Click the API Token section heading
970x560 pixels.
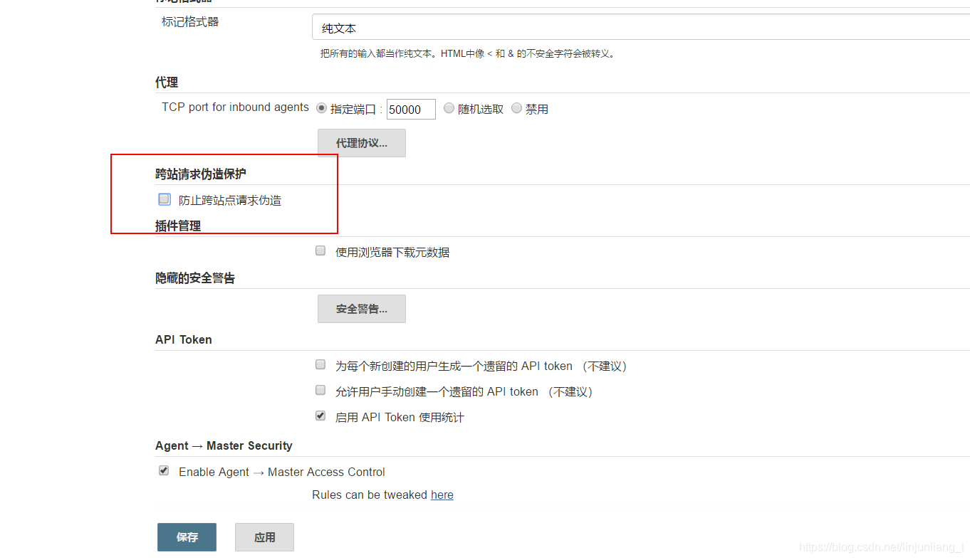pyautogui.click(x=184, y=339)
